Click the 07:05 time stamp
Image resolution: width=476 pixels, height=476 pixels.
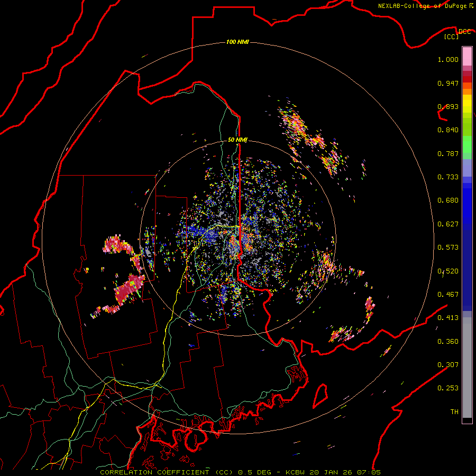[x=369, y=472]
